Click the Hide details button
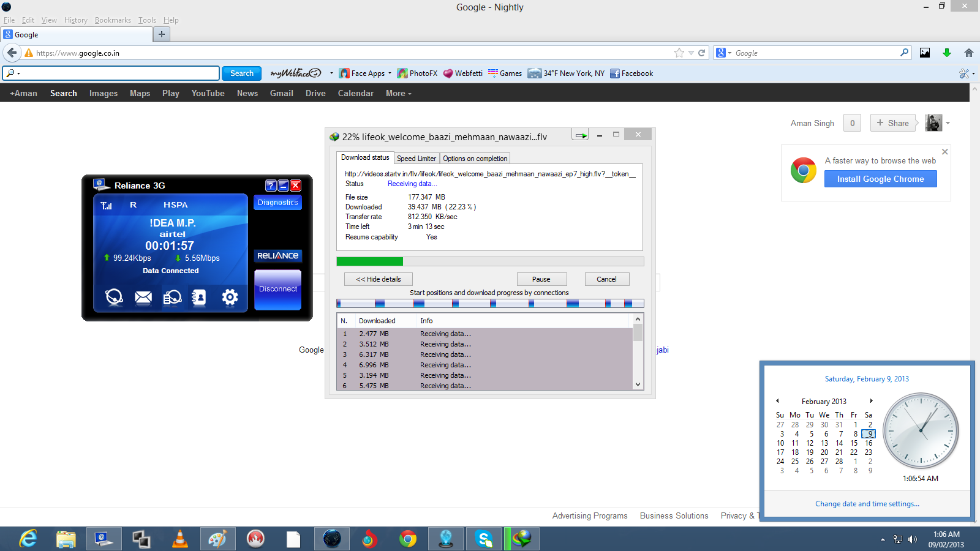The image size is (980, 551). tap(379, 279)
